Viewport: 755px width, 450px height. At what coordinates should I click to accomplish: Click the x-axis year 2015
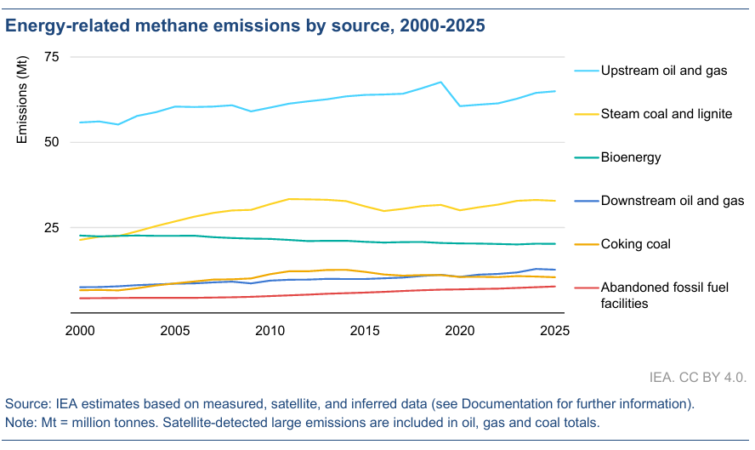point(365,331)
